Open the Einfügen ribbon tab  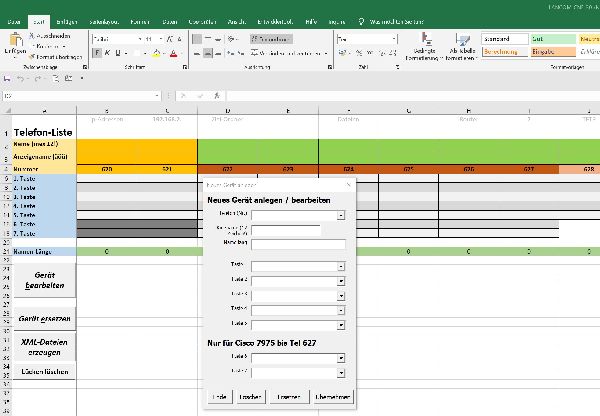(x=66, y=19)
